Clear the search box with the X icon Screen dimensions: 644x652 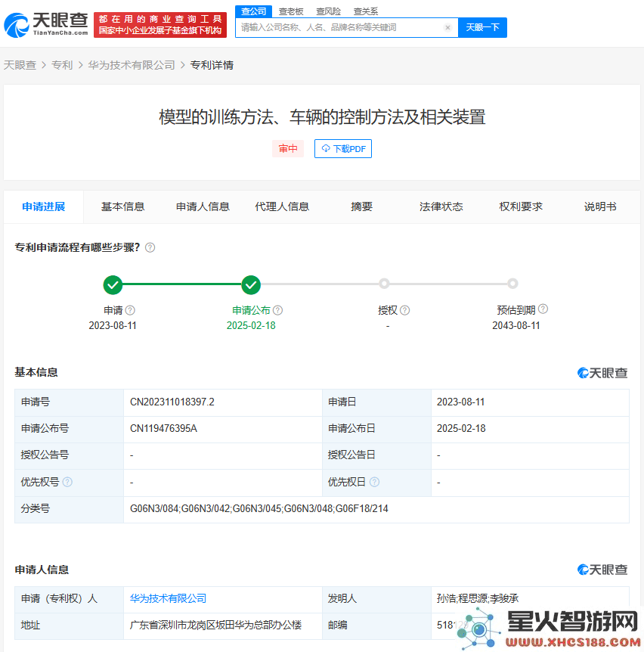447,27
